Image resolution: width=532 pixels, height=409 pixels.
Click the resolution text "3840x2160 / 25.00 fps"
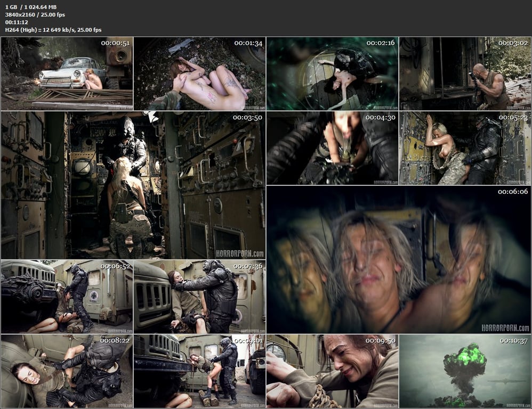point(35,14)
